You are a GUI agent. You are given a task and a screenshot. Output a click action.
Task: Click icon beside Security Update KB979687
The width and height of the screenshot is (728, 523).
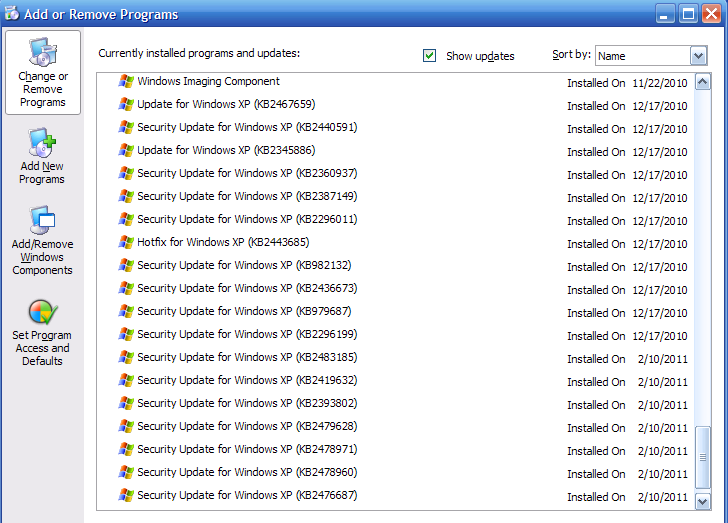(126, 311)
